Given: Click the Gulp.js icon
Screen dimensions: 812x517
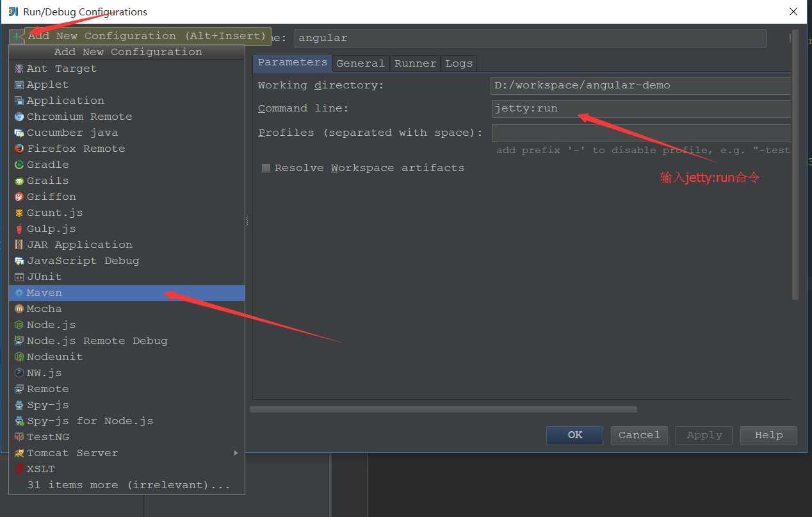Looking at the screenshot, I should point(19,229).
